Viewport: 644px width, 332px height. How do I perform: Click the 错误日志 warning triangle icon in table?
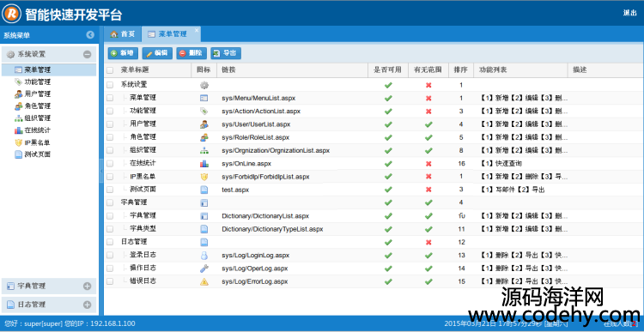click(204, 281)
